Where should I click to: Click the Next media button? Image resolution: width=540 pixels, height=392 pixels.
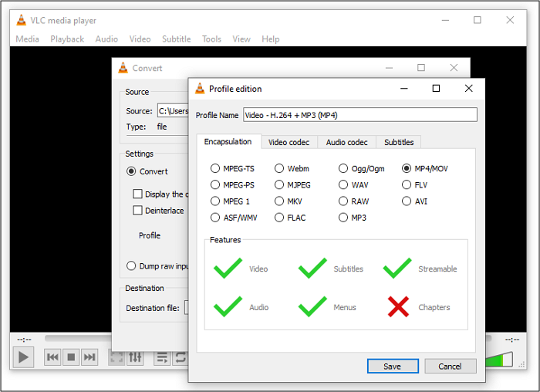tap(89, 357)
